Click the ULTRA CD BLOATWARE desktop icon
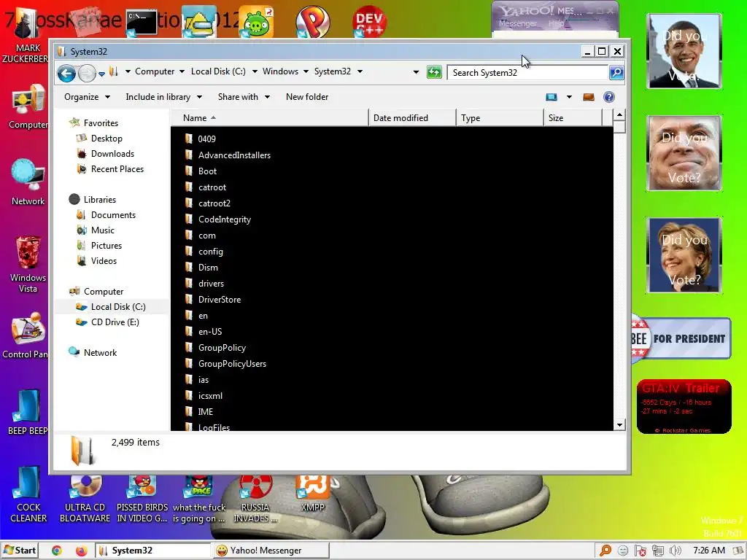 point(85,499)
